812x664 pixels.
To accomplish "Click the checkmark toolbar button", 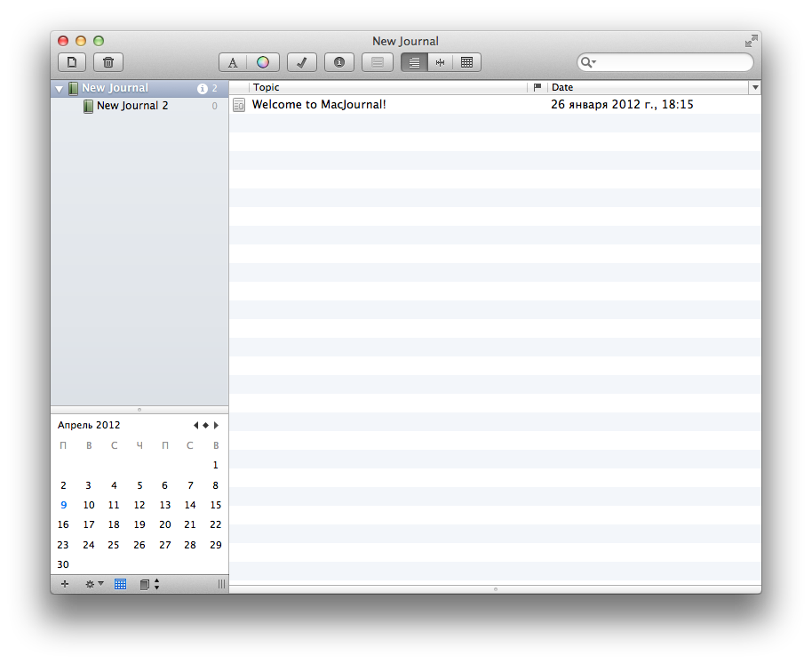I will pyautogui.click(x=302, y=63).
